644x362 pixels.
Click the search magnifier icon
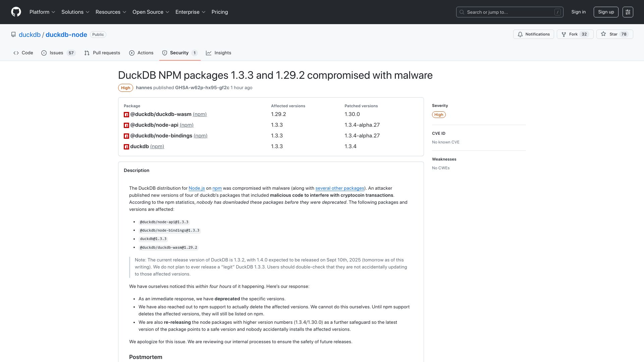(462, 12)
